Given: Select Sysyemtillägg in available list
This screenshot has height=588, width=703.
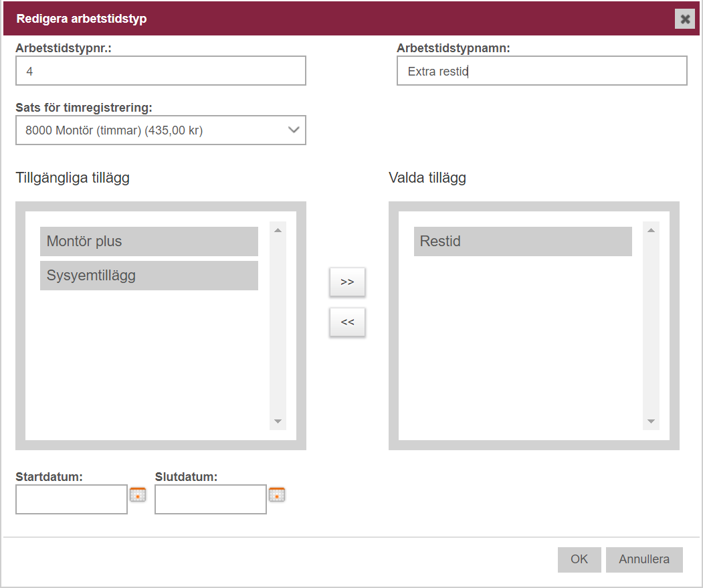Looking at the screenshot, I should 149,276.
